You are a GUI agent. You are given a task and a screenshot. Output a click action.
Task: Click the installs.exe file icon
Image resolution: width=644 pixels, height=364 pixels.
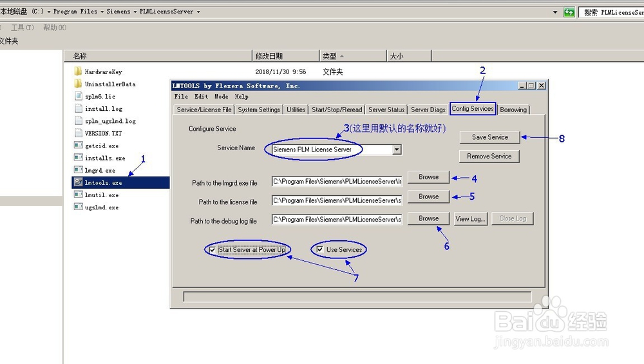pyautogui.click(x=79, y=157)
